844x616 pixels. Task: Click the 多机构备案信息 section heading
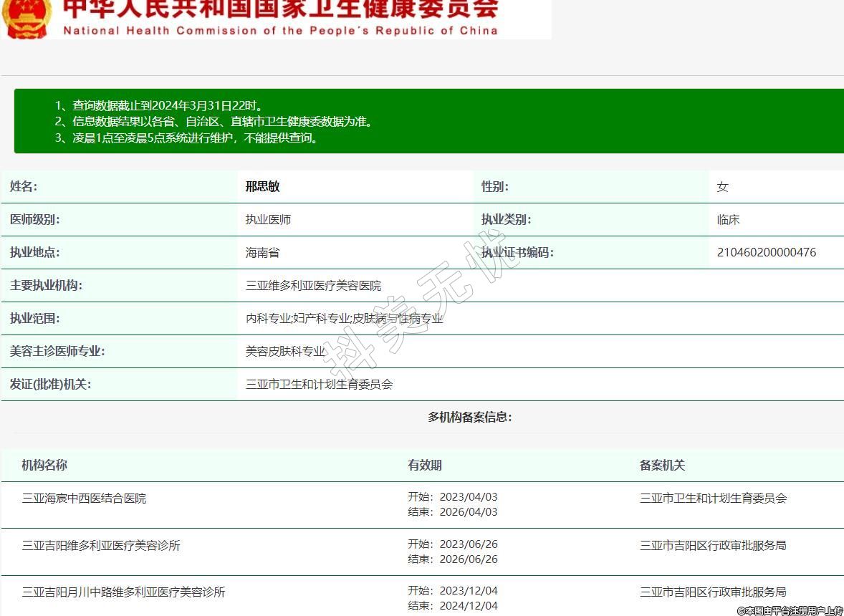(x=469, y=417)
